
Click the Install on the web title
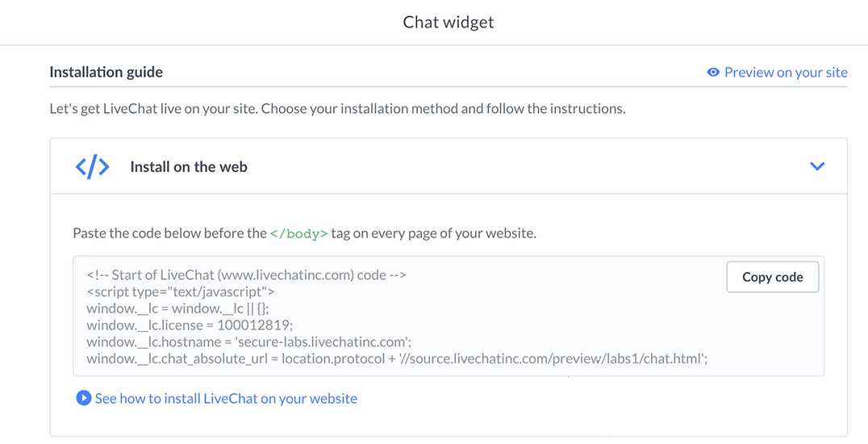[x=189, y=167]
